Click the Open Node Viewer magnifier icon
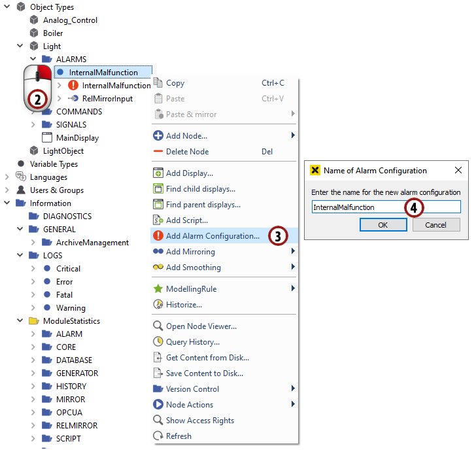The width and height of the screenshot is (476, 450). tap(158, 326)
